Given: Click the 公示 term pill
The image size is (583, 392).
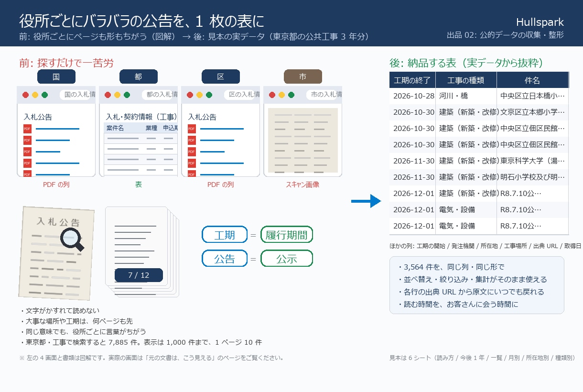Looking at the screenshot, I should pyautogui.click(x=287, y=259).
